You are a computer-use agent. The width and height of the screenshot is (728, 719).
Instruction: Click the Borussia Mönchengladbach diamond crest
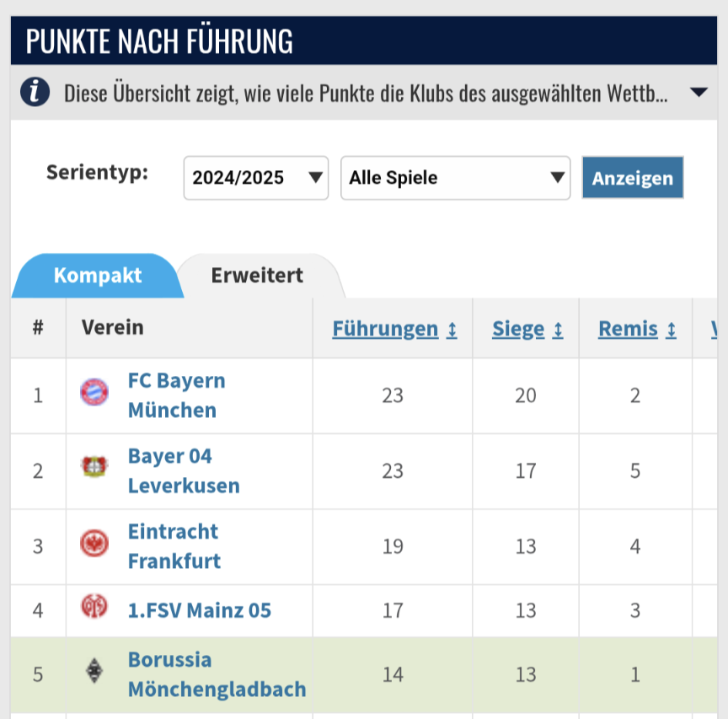94,673
